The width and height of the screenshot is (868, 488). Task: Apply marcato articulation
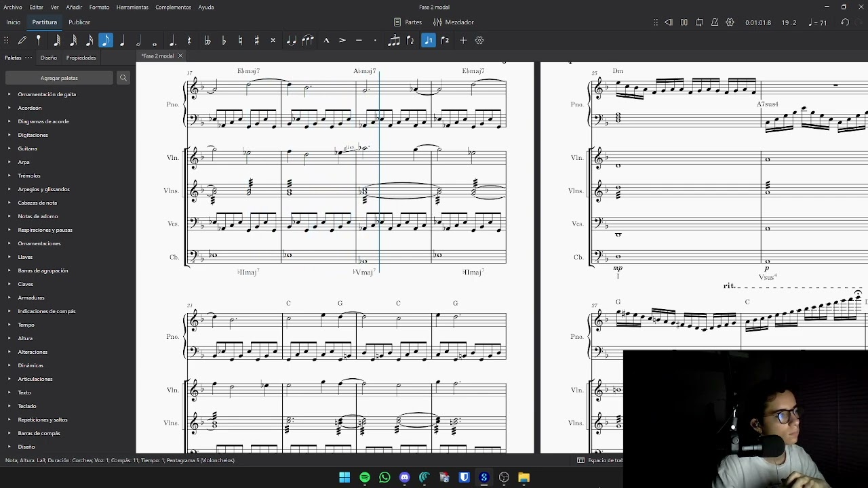point(326,41)
